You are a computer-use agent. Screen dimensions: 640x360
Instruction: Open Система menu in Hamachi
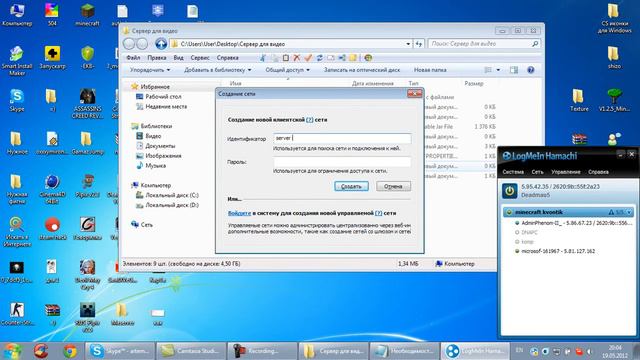[x=513, y=172]
